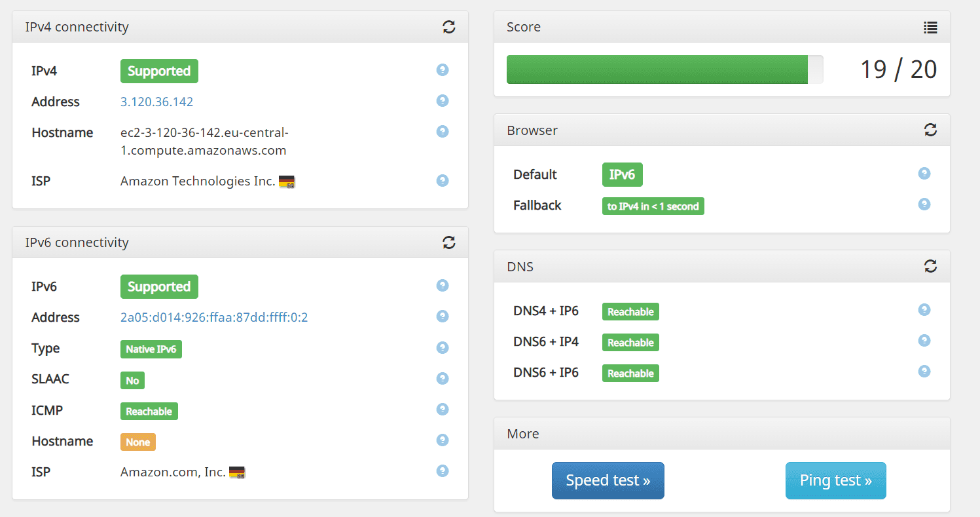This screenshot has height=517, width=980.
Task: Follow the IPv6 address 2a05:d014 link
Action: click(214, 317)
